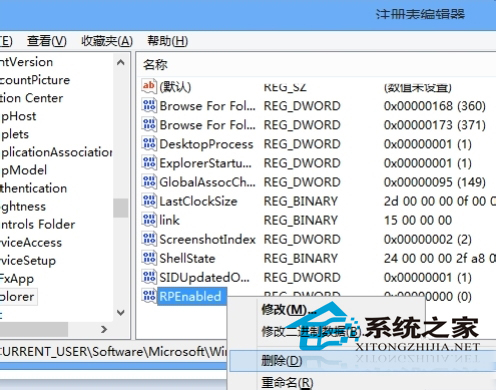Select the DeviceAccess tree key
The height and width of the screenshot is (390, 496).
coord(31,242)
